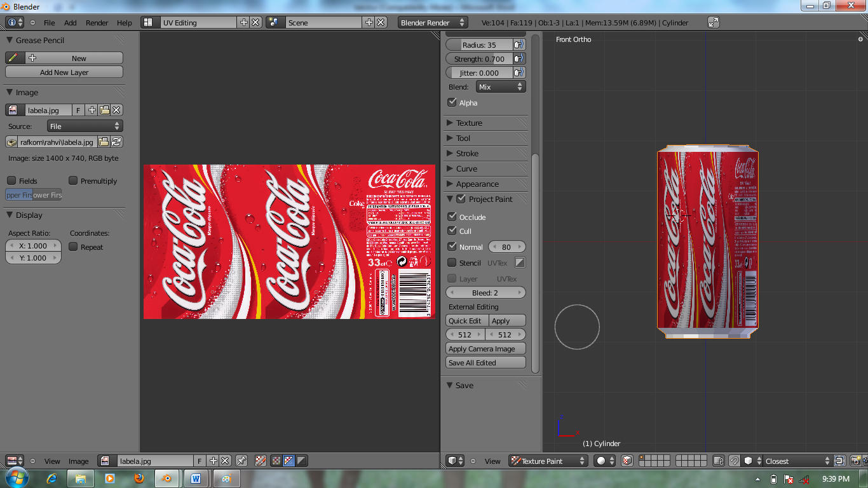Unlink labela.jpg in Image panel
868x488 pixels.
[117, 110]
